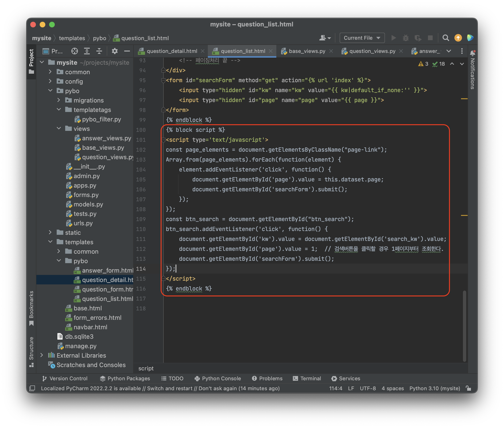
Task: Click the Collapse All icon in Project panel
Action: point(99,51)
